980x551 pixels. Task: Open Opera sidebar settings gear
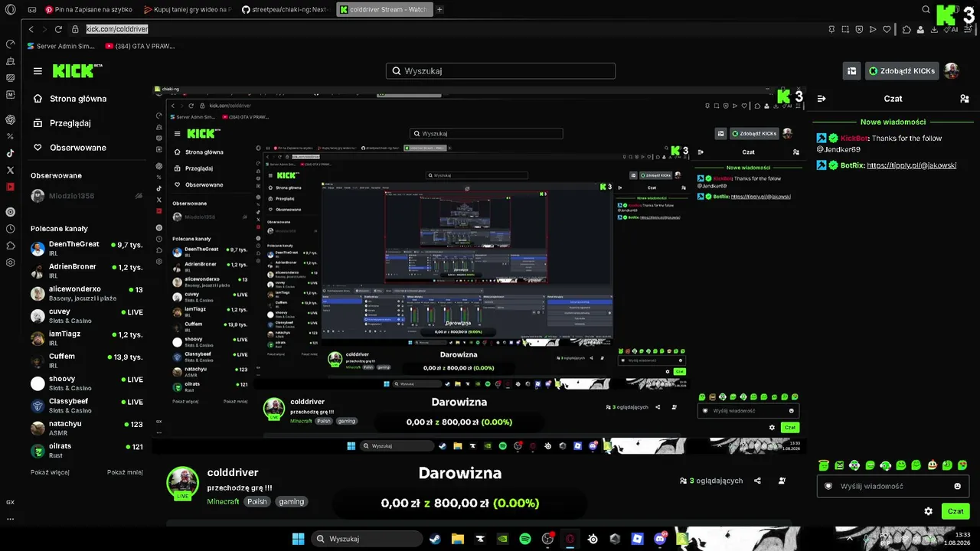(10, 262)
